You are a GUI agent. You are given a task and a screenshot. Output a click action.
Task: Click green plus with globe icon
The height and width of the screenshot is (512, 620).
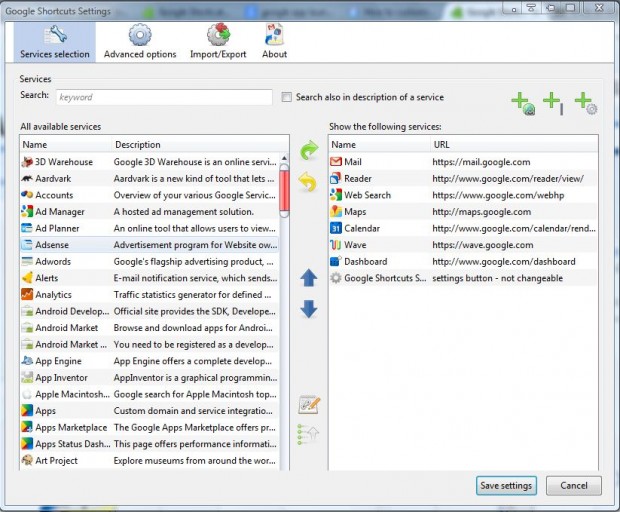click(x=523, y=104)
